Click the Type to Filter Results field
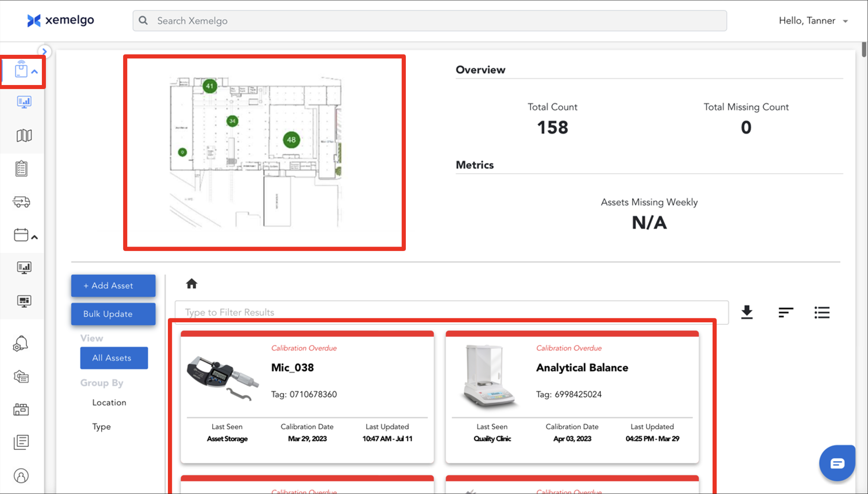This screenshot has height=494, width=868. pos(451,312)
